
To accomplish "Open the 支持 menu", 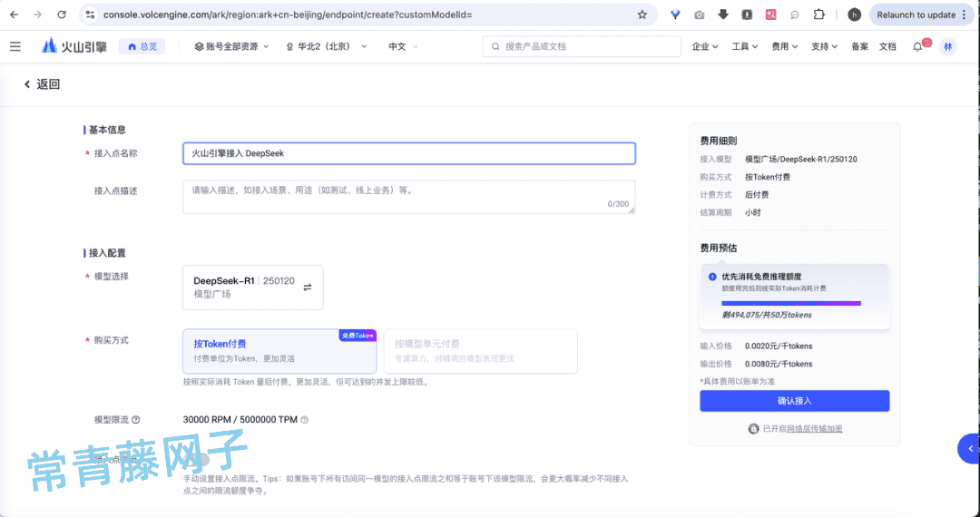I will pos(824,46).
